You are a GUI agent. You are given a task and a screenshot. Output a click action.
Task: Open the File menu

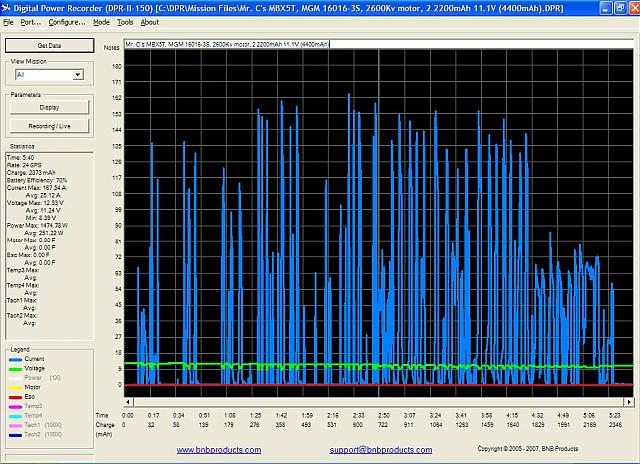[9, 21]
